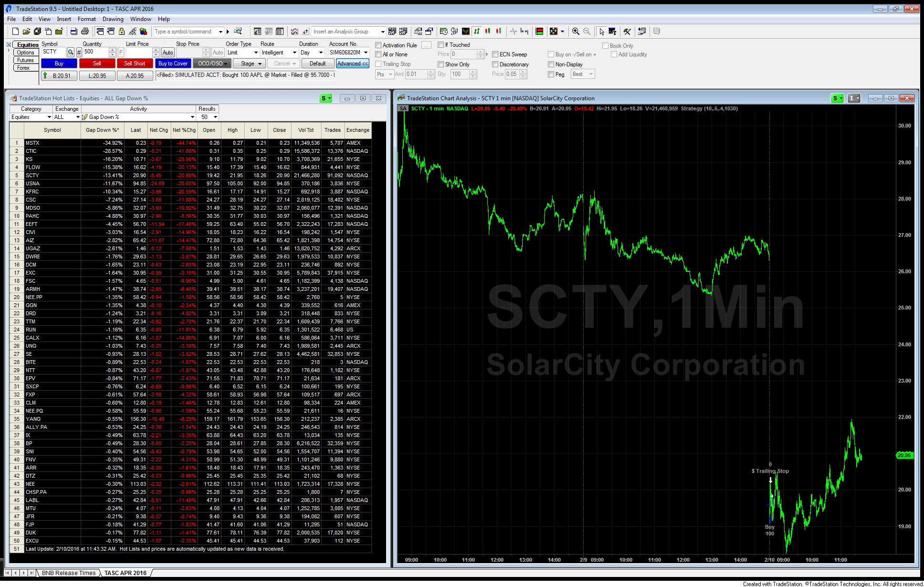Click the Gap Down % column header
Viewport: 924px width, 587px height.
103,130
